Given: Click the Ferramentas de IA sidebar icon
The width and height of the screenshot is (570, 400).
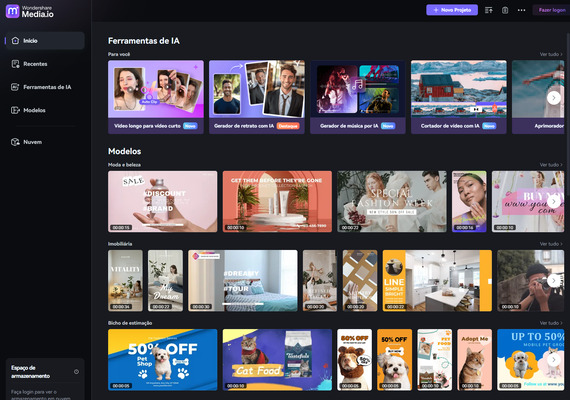Looking at the screenshot, I should point(15,87).
